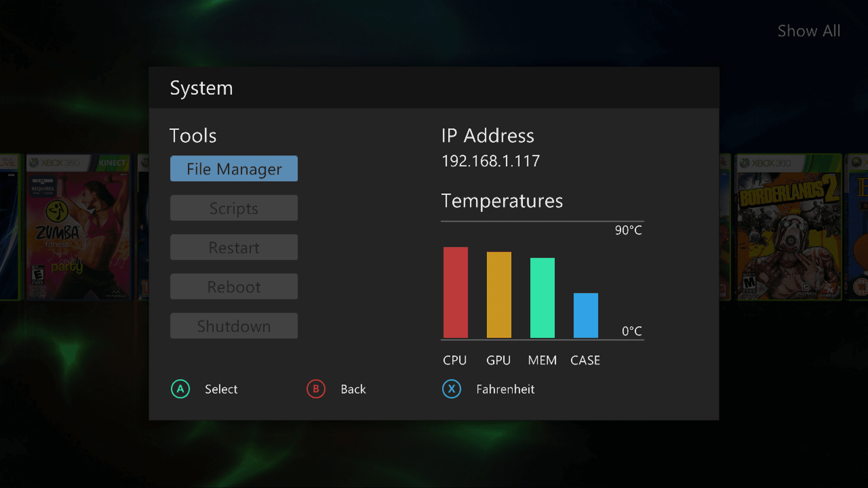
Task: Enable the Scripts tool option
Action: (x=234, y=208)
